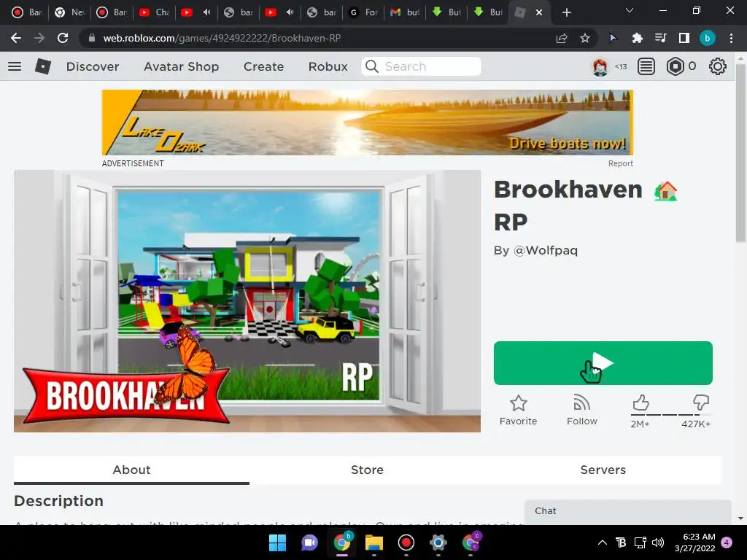Image resolution: width=747 pixels, height=560 pixels.
Task: Open the Chat app in taskbar
Action: pos(309,542)
